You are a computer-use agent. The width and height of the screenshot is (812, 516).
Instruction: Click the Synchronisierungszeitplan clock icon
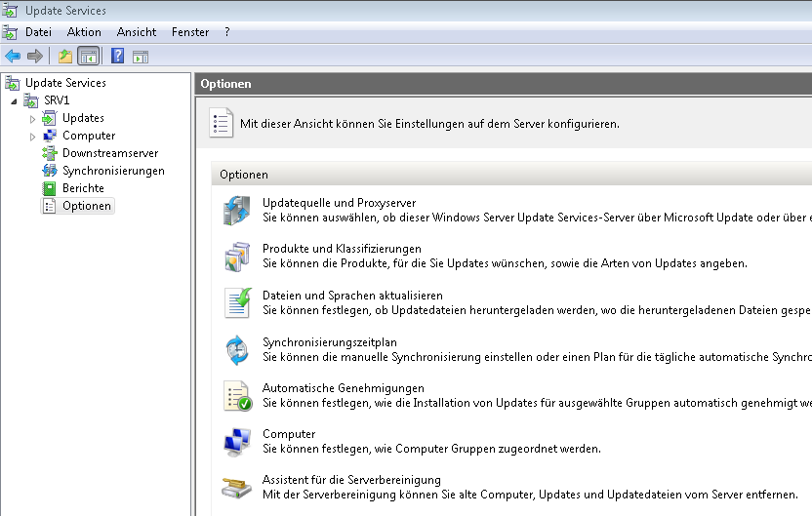[x=237, y=349]
